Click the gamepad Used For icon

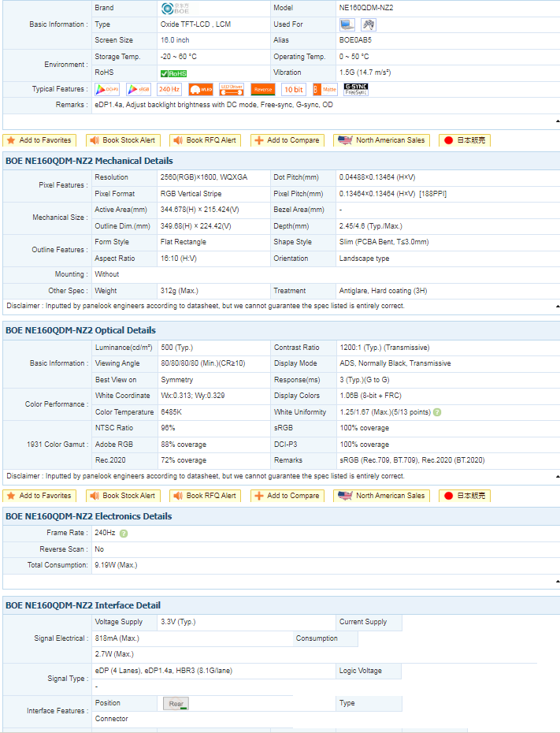369,24
